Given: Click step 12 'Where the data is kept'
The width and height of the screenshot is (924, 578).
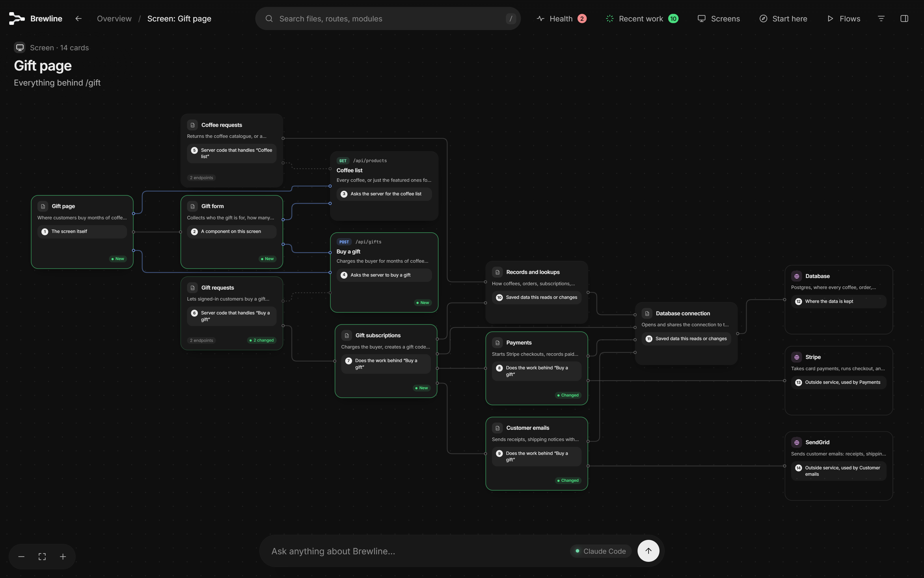Looking at the screenshot, I should [x=839, y=302].
